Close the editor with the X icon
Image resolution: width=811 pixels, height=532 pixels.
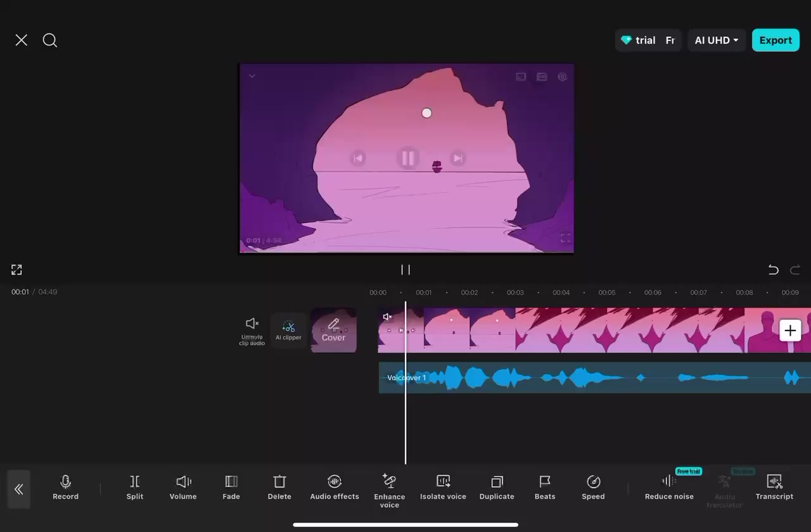coord(21,40)
